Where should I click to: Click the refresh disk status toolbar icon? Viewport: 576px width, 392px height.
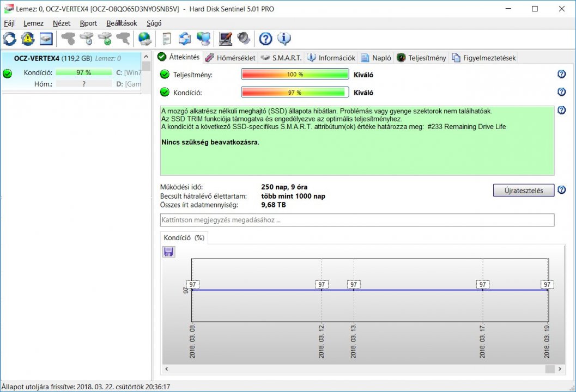pos(10,39)
